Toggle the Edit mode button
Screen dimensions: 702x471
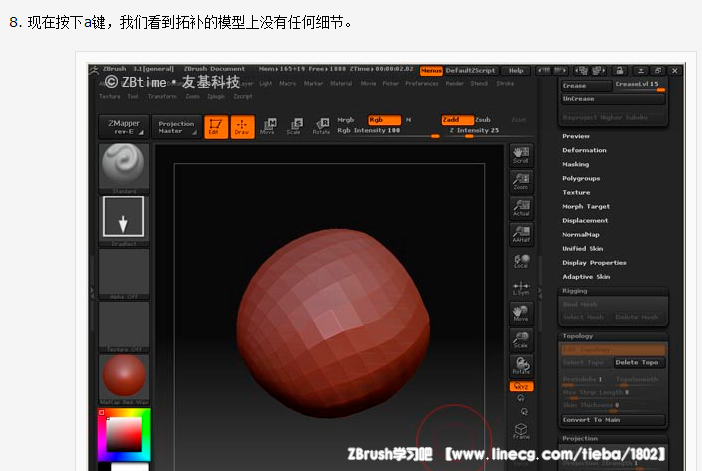pos(216,127)
